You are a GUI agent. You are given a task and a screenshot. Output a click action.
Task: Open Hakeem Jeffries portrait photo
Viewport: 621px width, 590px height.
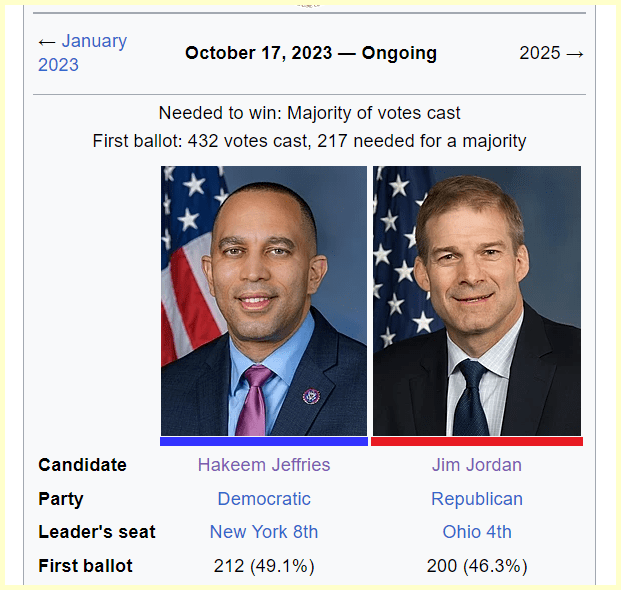pos(264,300)
